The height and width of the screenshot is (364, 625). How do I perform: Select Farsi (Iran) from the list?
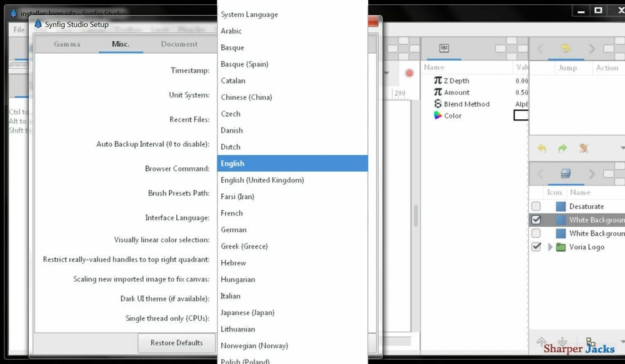coord(292,197)
